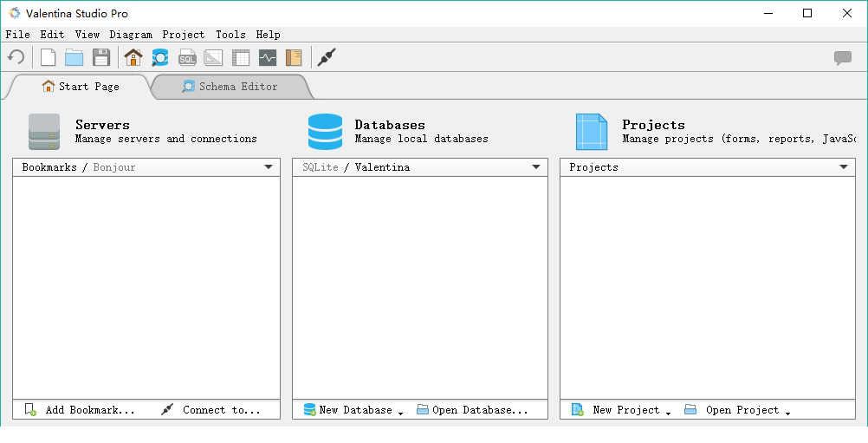Screen dimensions: 868x443
Task: Open the Diagram menu
Action: click(131, 35)
